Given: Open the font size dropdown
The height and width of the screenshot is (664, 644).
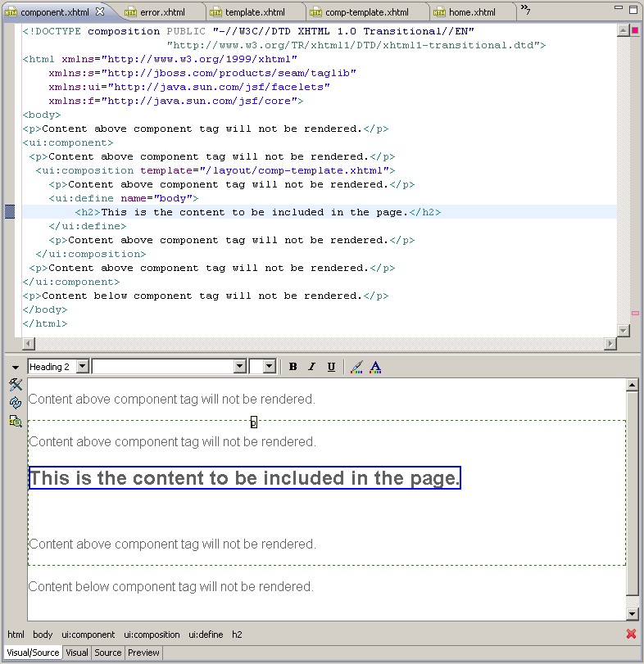Looking at the screenshot, I should coord(270,366).
